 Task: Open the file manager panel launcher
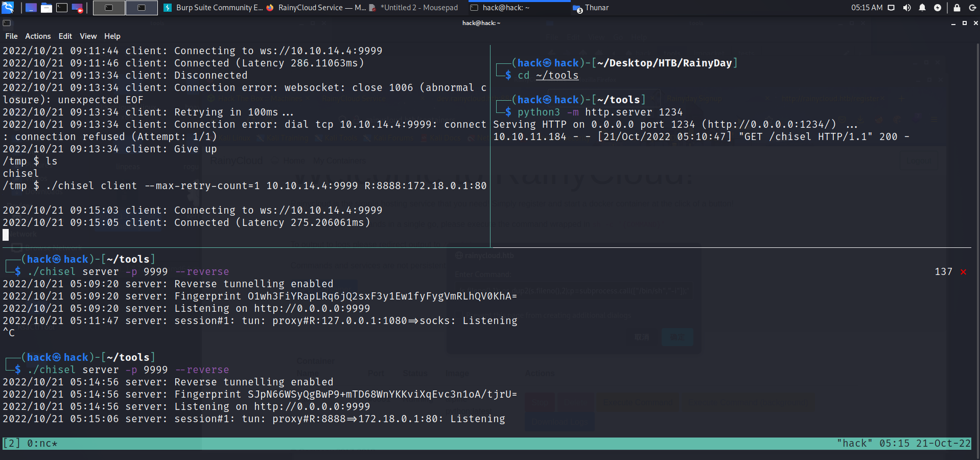coord(46,8)
